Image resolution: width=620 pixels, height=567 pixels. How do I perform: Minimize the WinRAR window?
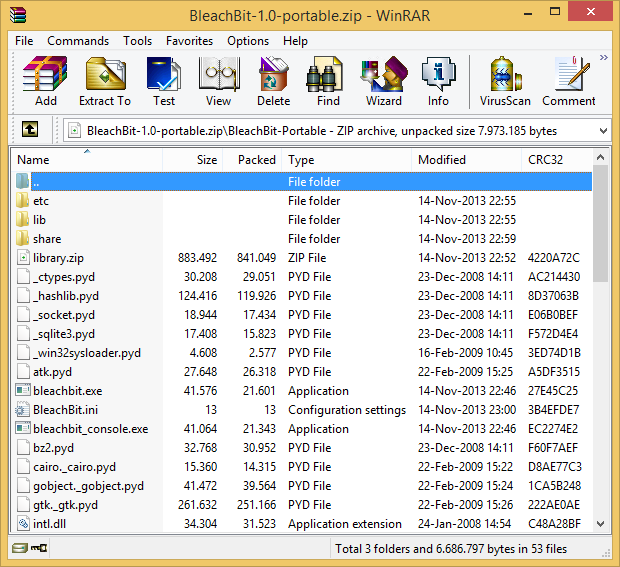(x=527, y=13)
